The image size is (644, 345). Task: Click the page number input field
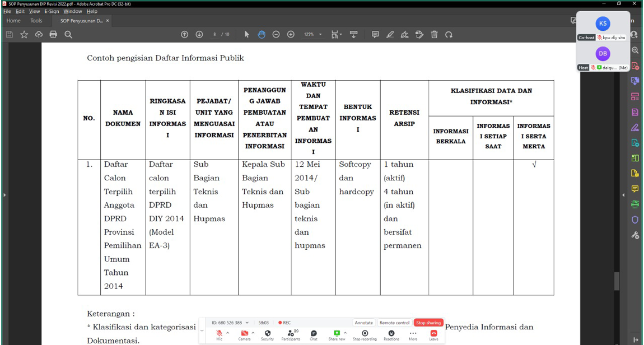pos(215,35)
